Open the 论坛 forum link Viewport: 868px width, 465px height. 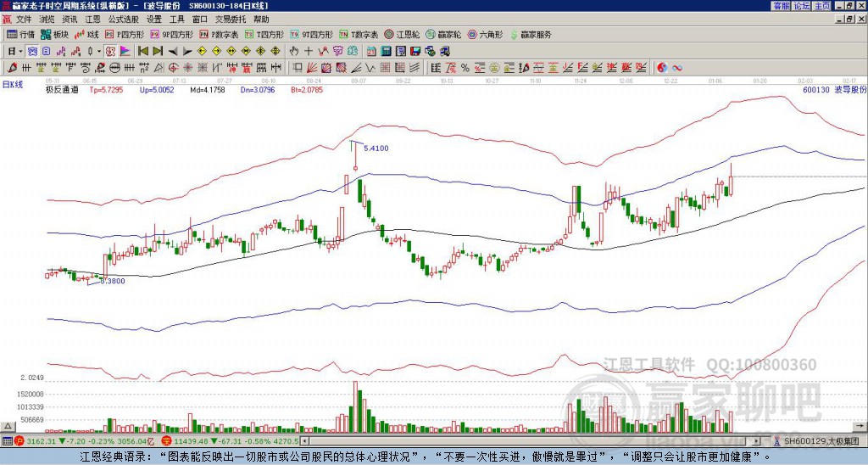(x=801, y=6)
